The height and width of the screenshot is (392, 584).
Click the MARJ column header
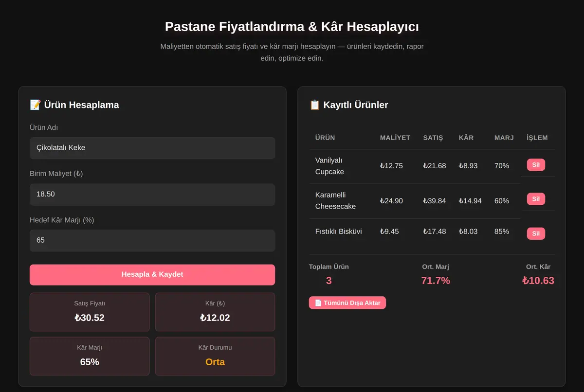(504, 138)
